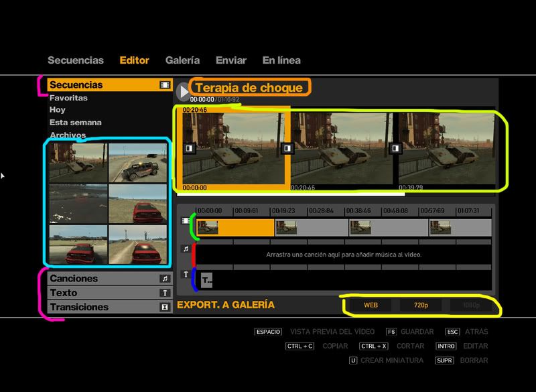Click the music track note icon
This screenshot has height=392, width=536.
click(x=186, y=249)
